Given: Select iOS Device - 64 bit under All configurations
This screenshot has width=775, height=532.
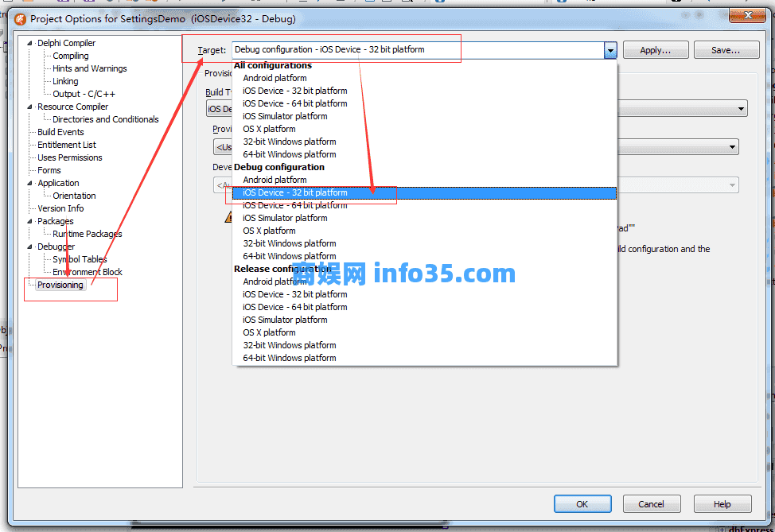Looking at the screenshot, I should pos(425,103).
